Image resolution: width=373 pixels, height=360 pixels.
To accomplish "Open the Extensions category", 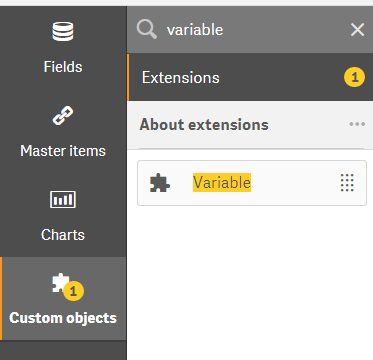I will tap(250, 77).
